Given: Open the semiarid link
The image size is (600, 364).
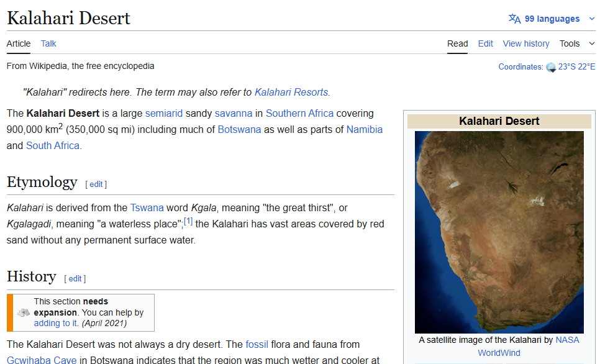Looking at the screenshot, I should point(164,113).
